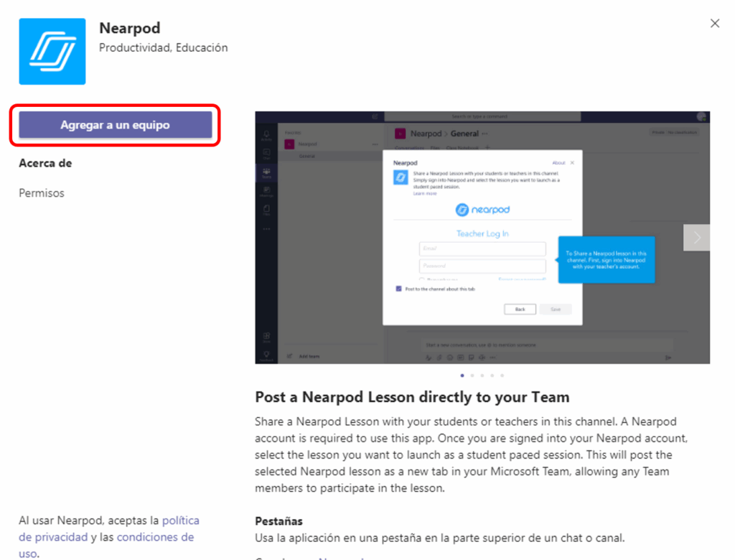Select the second carousel pagination dot

coord(472,375)
